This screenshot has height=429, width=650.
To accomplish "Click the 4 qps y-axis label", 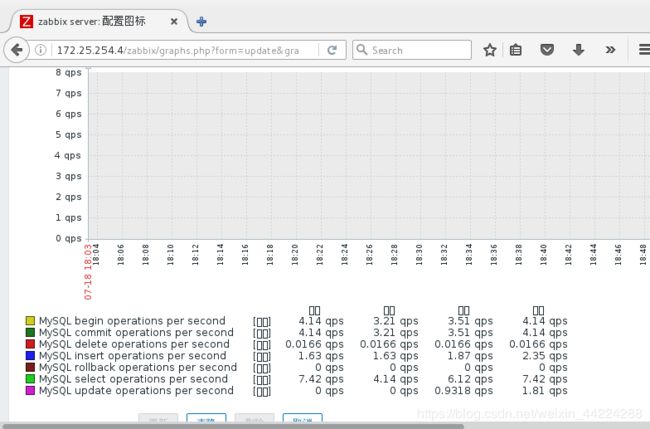I will (x=68, y=155).
